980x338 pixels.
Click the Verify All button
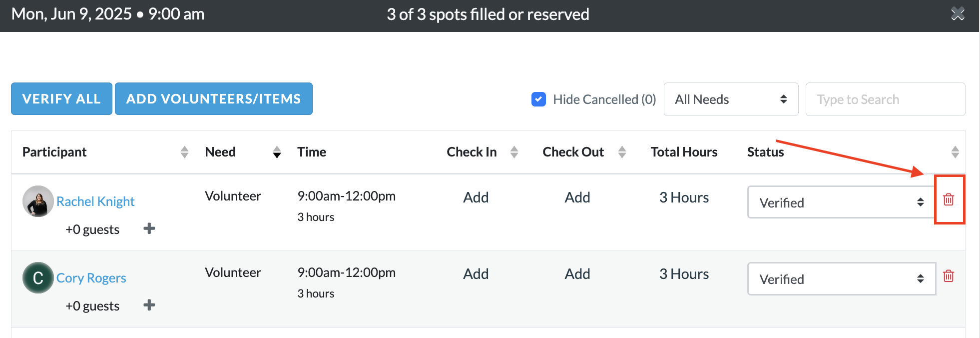61,99
